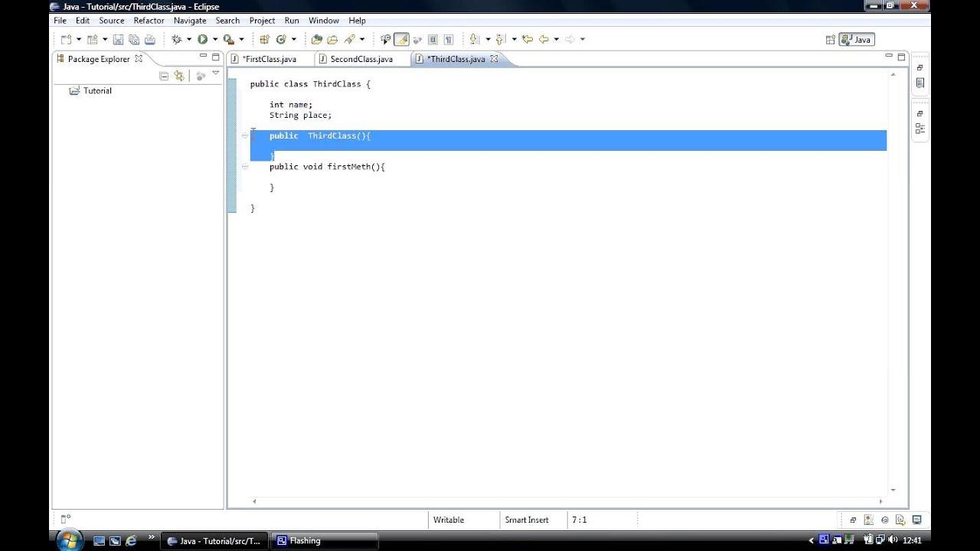Click the volume icon in system tray
Viewport: 980px width, 551px height.
coord(893,540)
